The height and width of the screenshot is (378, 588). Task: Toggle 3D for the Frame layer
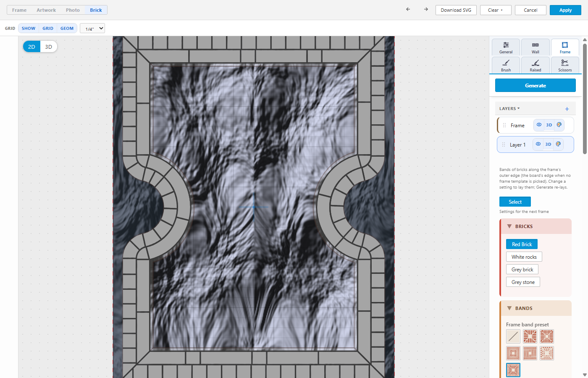pos(549,125)
